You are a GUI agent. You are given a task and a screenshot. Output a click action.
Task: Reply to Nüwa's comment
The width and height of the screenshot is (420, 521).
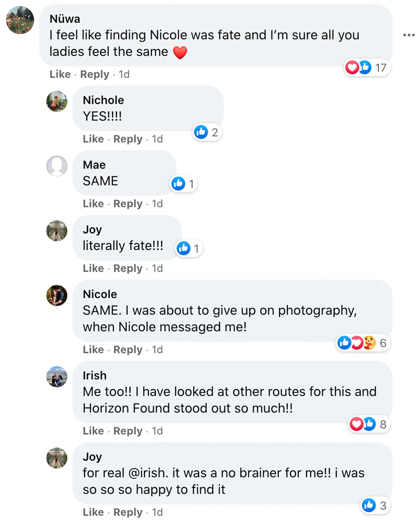(94, 74)
